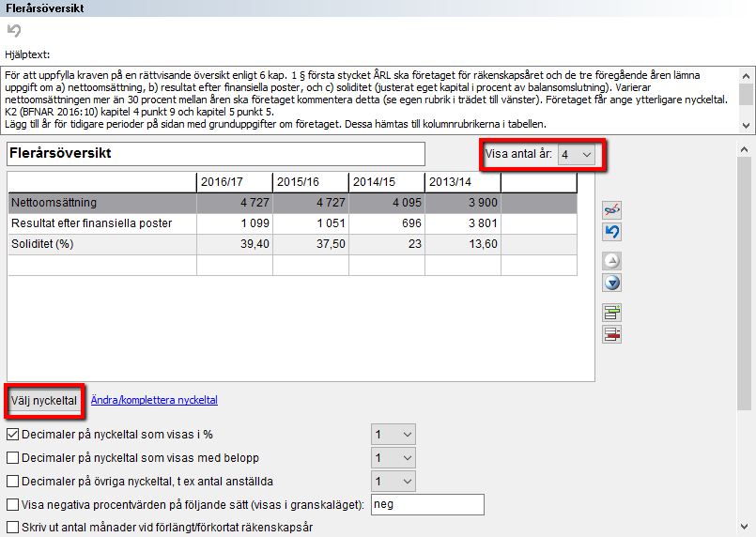Open decimals dropdown for nyckeltal i %
The image size is (756, 537).
point(393,435)
